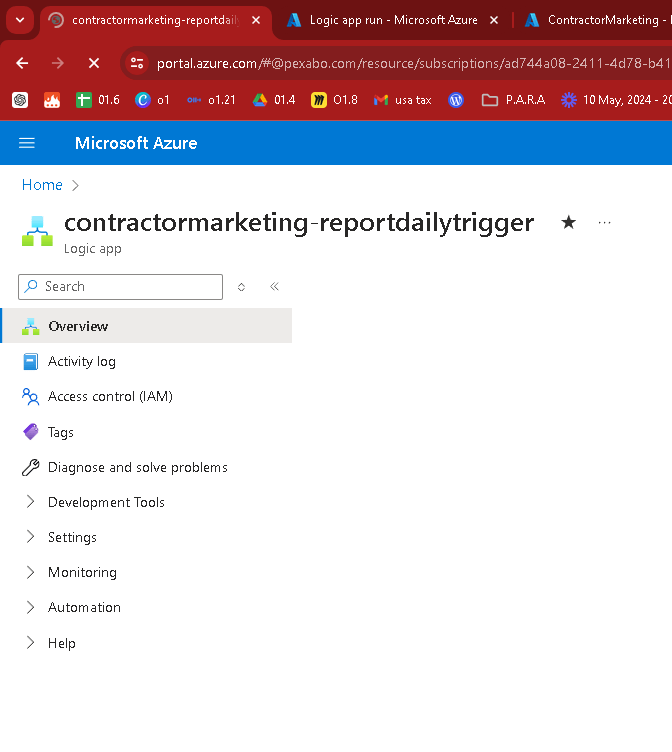The width and height of the screenshot is (672, 752).
Task: Click the contractormarketing-reportdailytrigger title text
Action: pos(299,223)
